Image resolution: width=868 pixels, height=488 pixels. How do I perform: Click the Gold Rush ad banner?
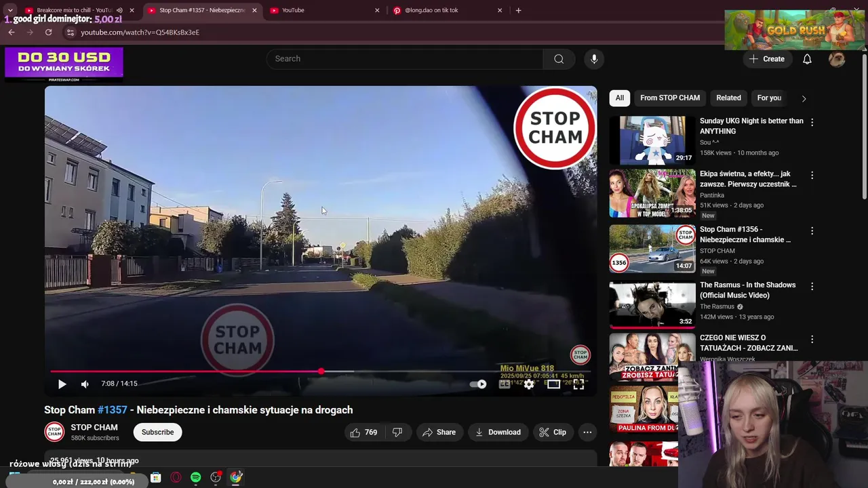[795, 30]
